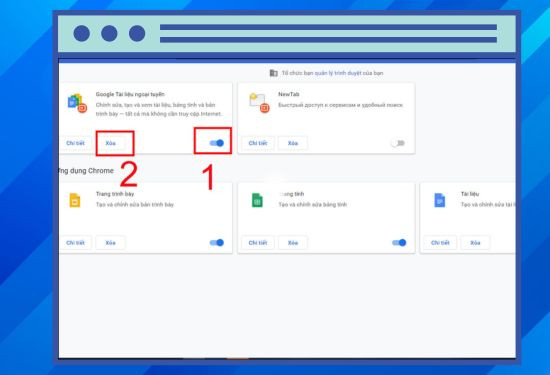Click the NewTab extension icon
This screenshot has height=375, width=550.
[259, 103]
